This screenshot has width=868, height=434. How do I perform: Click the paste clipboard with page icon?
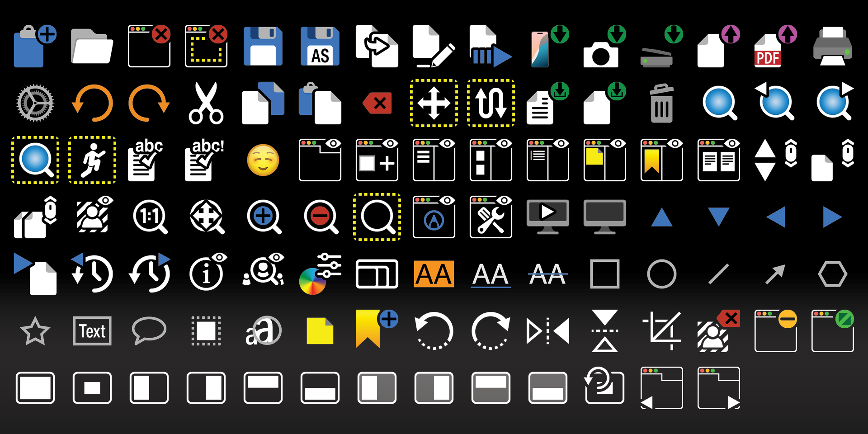(320, 103)
